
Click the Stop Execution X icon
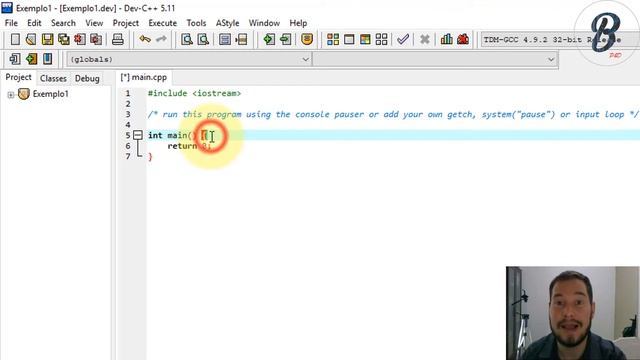[x=425, y=39]
